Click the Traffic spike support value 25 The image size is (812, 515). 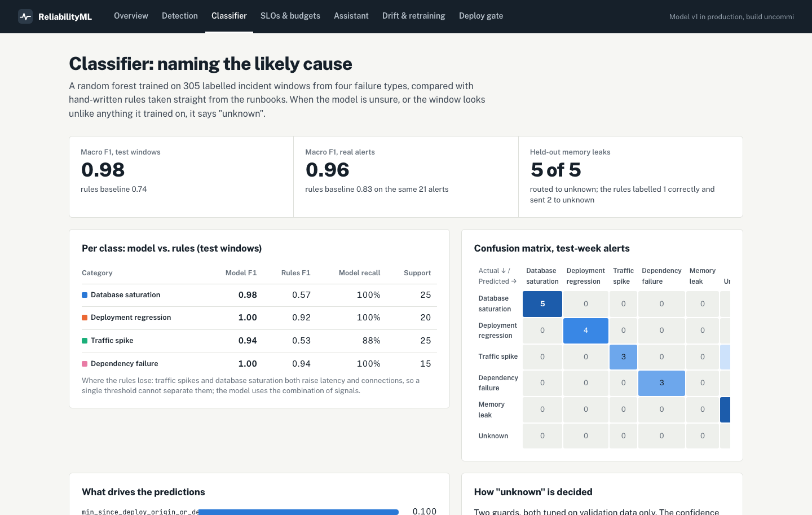click(426, 341)
